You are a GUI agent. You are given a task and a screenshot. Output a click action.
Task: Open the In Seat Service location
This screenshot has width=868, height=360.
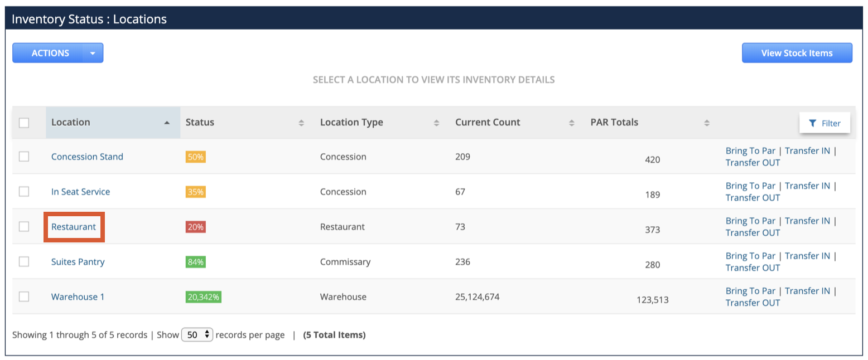[x=80, y=191]
